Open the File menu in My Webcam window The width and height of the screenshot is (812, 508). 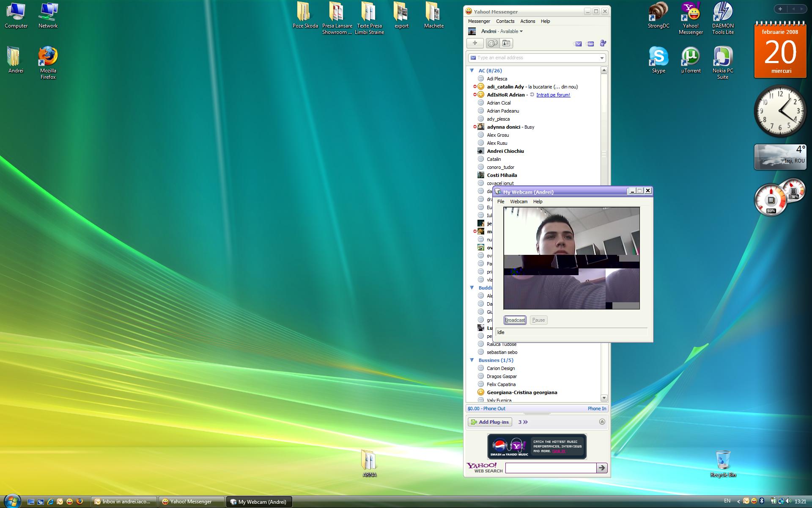click(x=501, y=202)
